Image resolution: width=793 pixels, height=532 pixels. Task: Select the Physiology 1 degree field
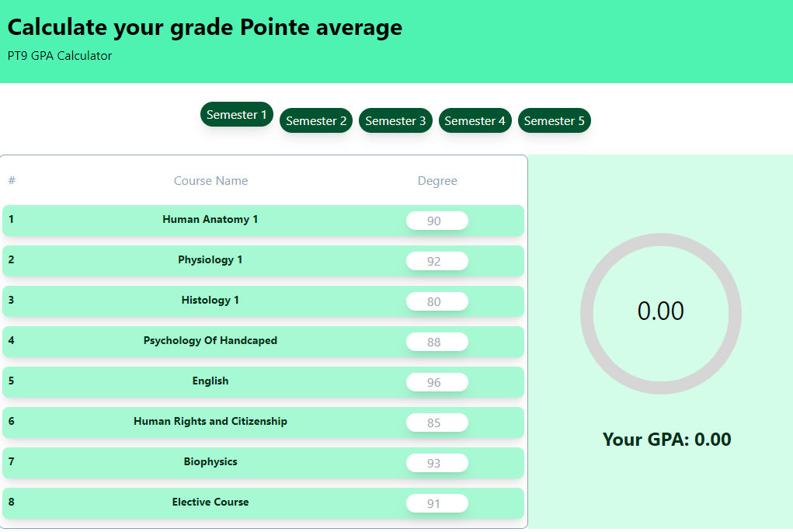click(436, 261)
